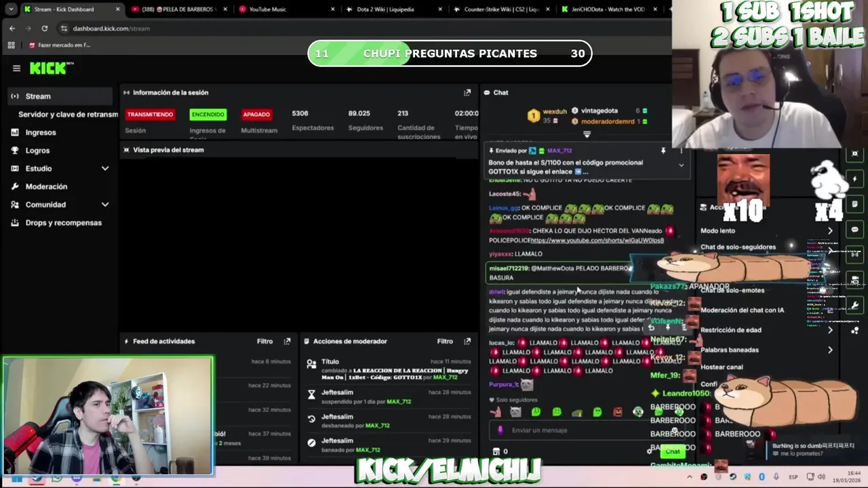Go back with the browser back arrow

coord(12,28)
